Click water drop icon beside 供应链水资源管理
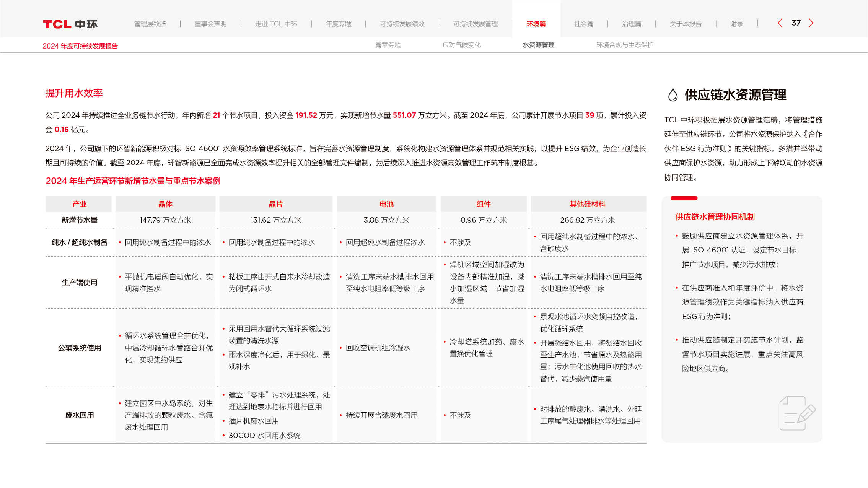Image resolution: width=868 pixels, height=488 pixels. [x=673, y=95]
